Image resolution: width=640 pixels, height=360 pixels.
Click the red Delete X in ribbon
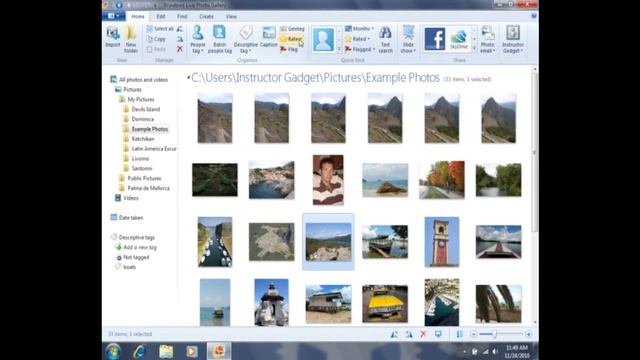click(x=180, y=49)
